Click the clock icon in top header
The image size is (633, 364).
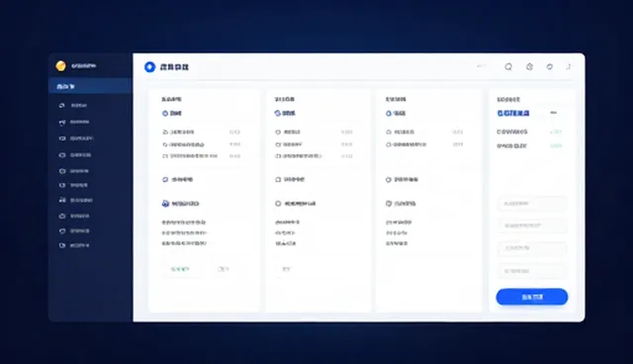[x=530, y=67]
